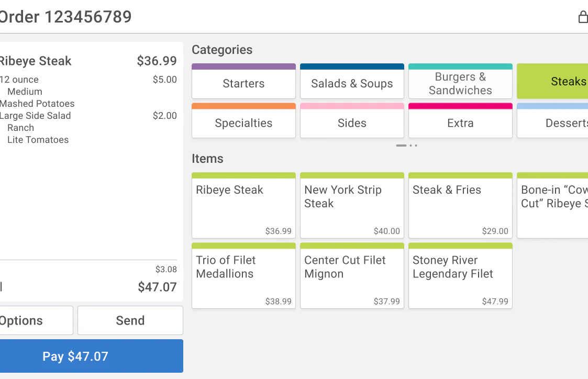This screenshot has width=588, height=379.
Task: Open the Desserts category
Action: coord(552,120)
